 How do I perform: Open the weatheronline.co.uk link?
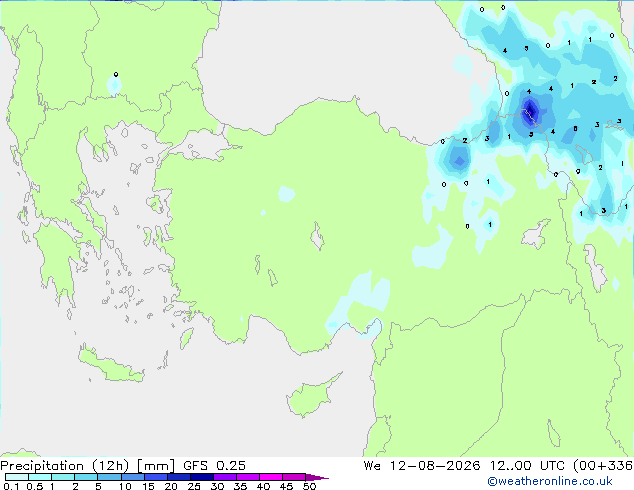550,481
